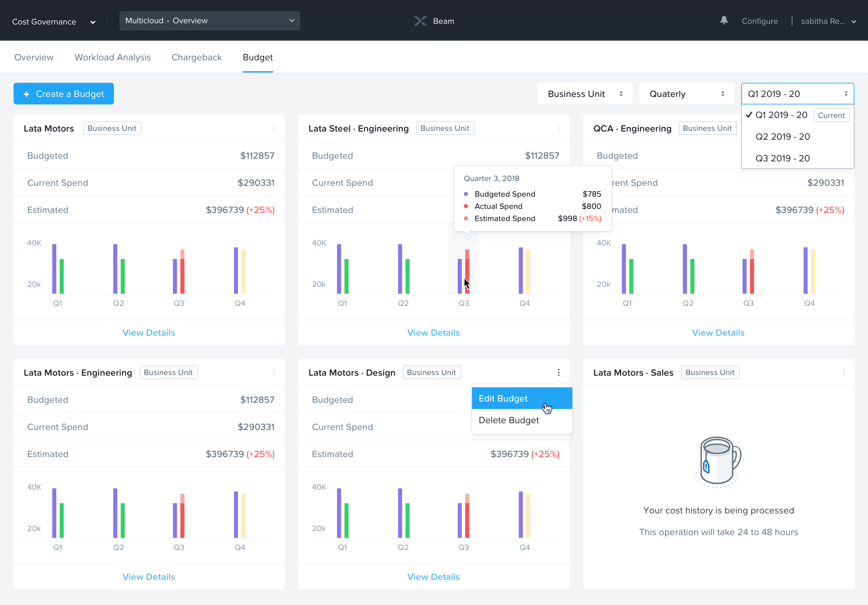Image resolution: width=868 pixels, height=605 pixels.
Task: Open kebab menu on QCA Engineering card
Action: [x=844, y=128]
